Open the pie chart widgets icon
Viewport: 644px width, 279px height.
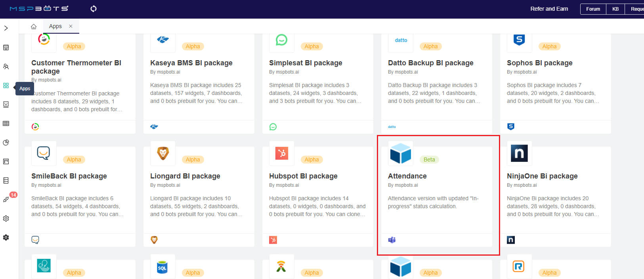coord(6,142)
